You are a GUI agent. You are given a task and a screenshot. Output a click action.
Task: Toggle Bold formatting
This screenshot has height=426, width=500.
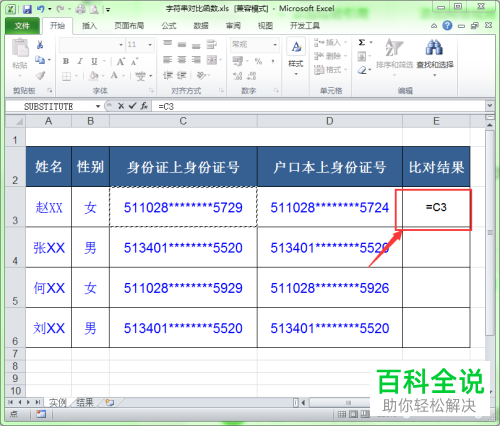pos(66,61)
